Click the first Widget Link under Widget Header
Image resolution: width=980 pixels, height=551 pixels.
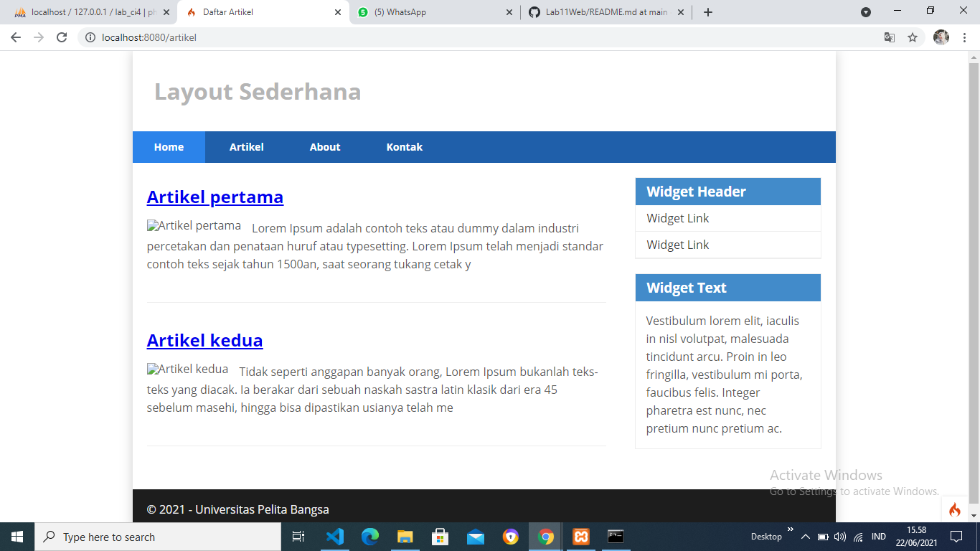(677, 218)
